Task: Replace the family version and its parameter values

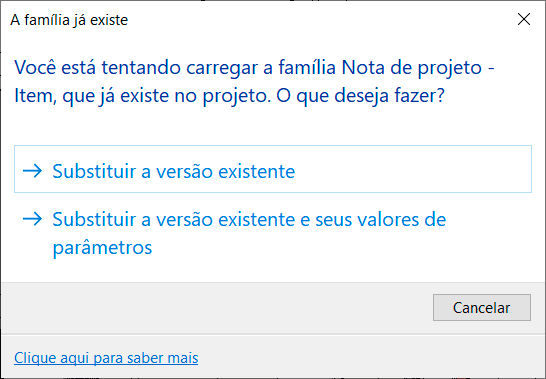Action: [273, 233]
